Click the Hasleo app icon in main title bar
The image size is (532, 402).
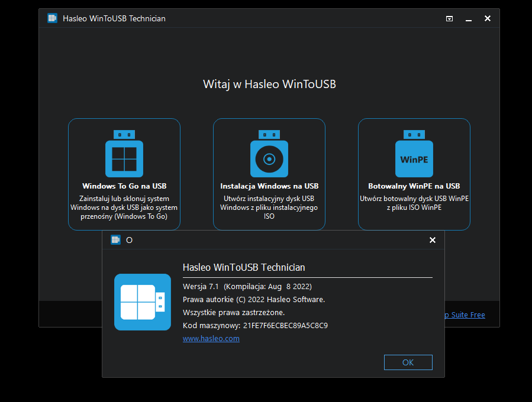(x=52, y=18)
